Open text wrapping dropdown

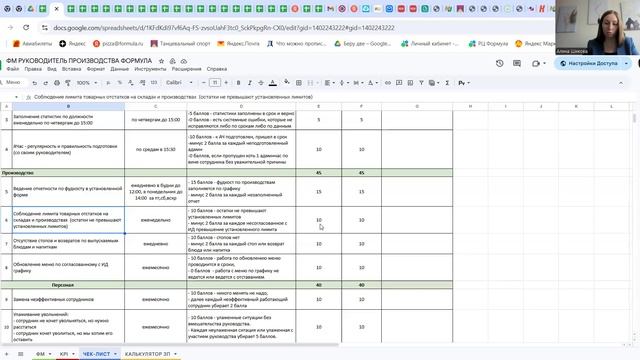pos(358,83)
